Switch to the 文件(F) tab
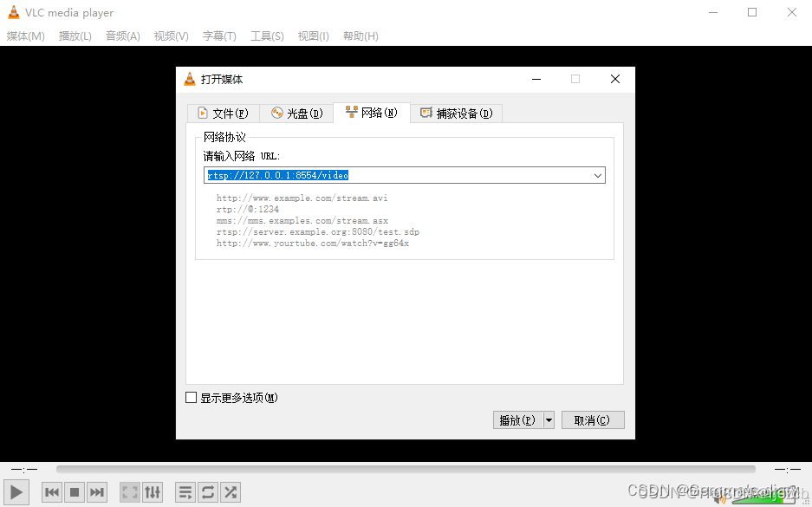The image size is (812, 507). pyautogui.click(x=224, y=114)
